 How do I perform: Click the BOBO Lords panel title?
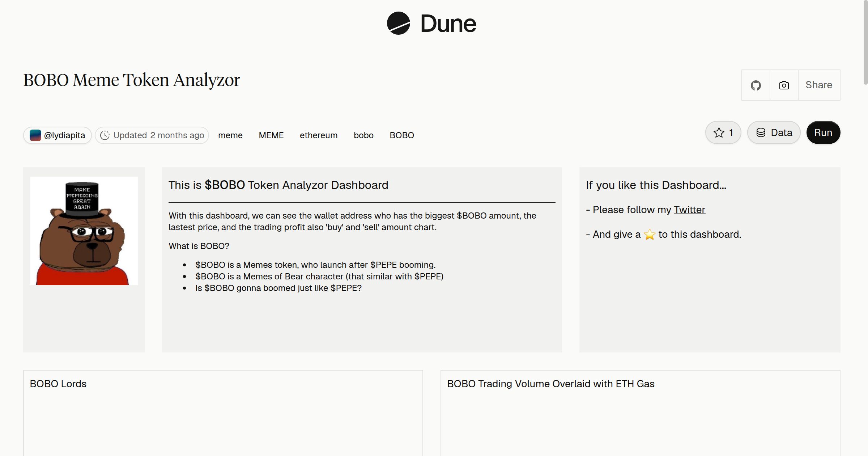[58, 384]
